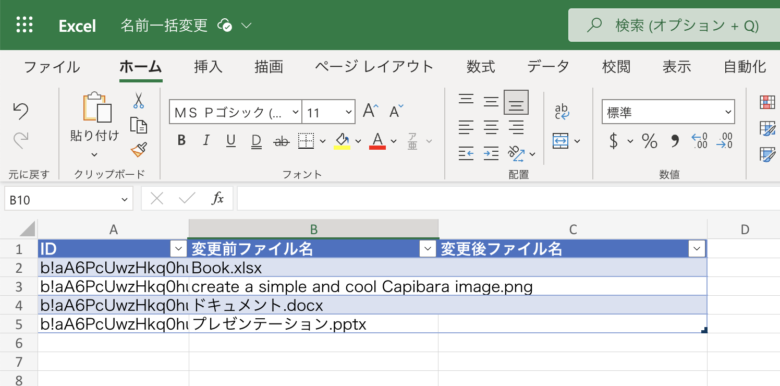Merge and center cells
780x386 pixels.
pyautogui.click(x=561, y=141)
